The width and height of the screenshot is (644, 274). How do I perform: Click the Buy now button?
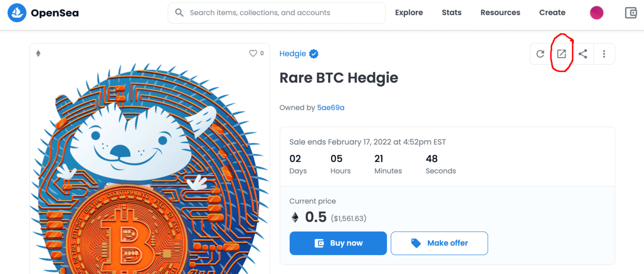coord(338,243)
